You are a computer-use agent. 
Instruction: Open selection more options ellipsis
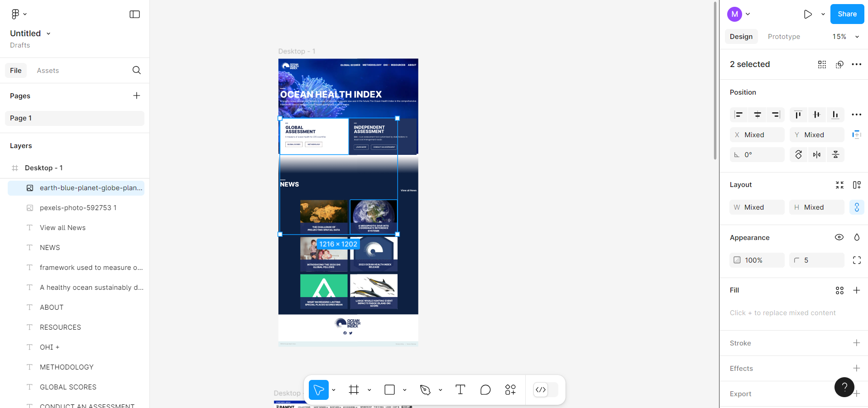tap(856, 64)
